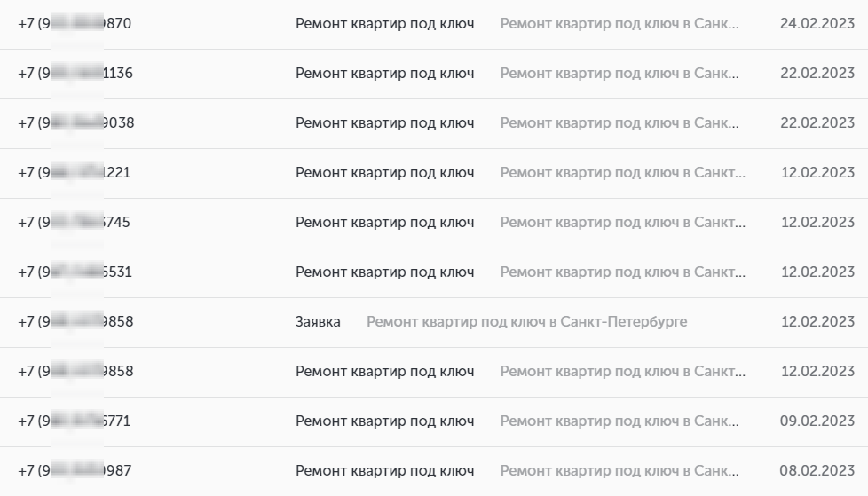Click 'Ремонт квартир под ключ' title dated 09.02.2023
Image resolution: width=868 pixels, height=496 pixels.
384,421
